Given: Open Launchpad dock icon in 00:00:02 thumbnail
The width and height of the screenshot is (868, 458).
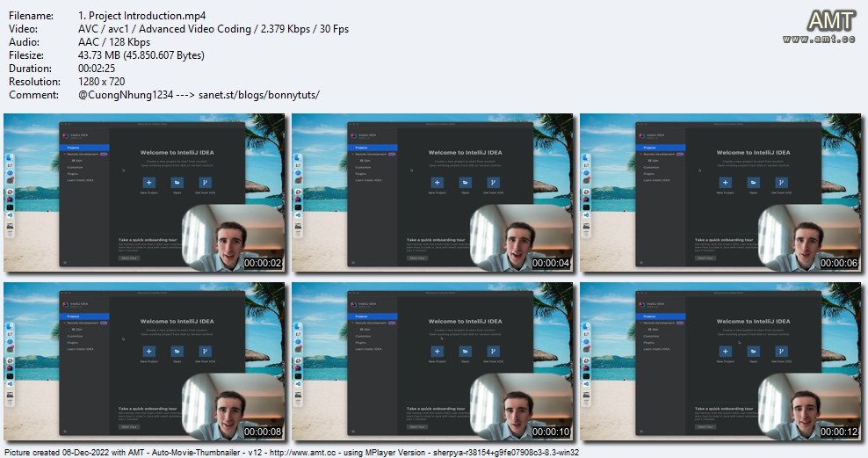Looking at the screenshot, I should 10,165.
